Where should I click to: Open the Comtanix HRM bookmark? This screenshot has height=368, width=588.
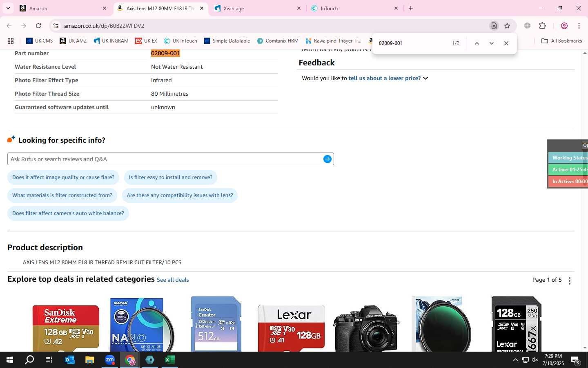[x=278, y=41]
